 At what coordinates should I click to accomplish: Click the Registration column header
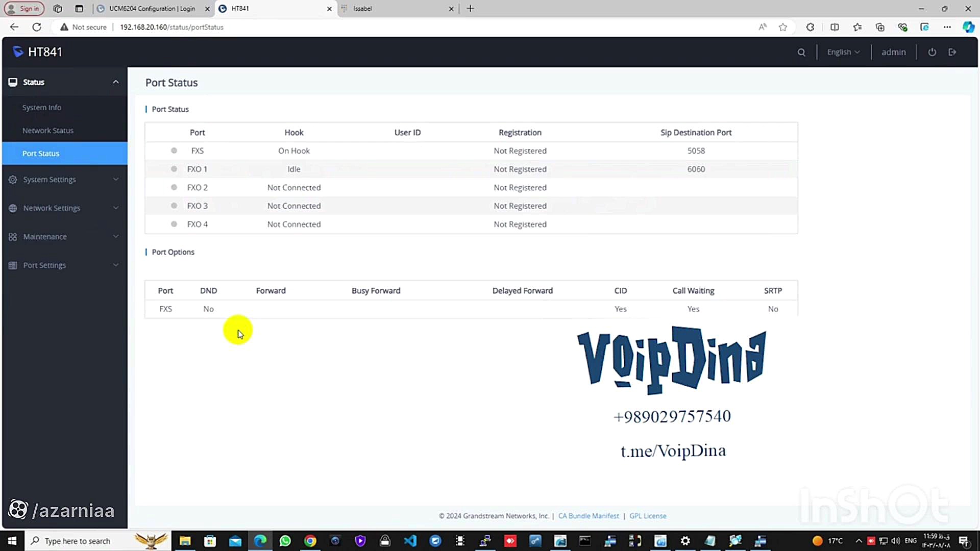[x=520, y=133]
